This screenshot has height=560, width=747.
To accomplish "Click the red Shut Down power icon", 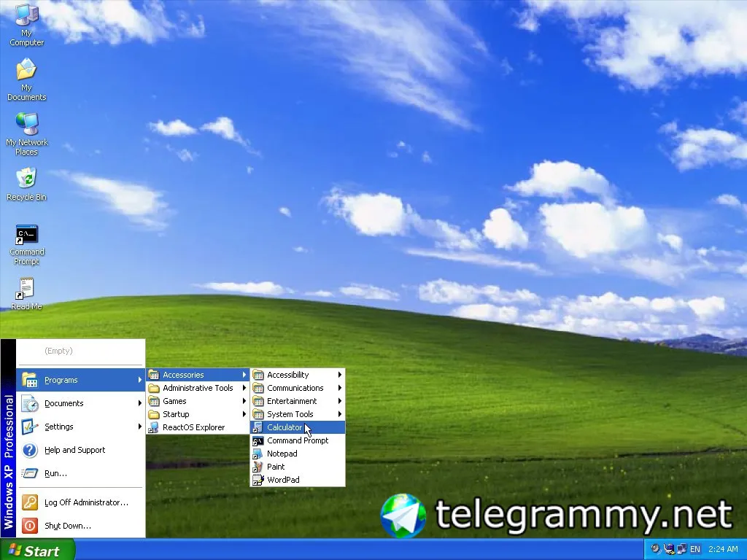I will [29, 526].
